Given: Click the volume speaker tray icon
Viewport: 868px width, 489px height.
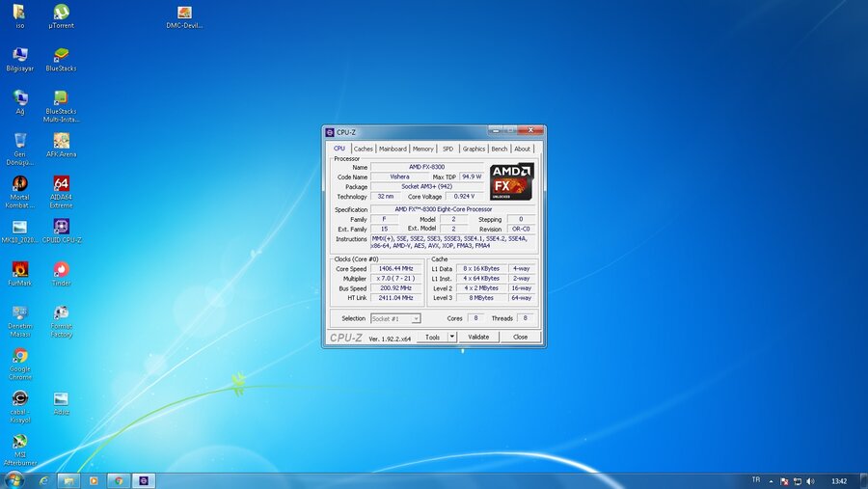Looking at the screenshot, I should (x=810, y=481).
